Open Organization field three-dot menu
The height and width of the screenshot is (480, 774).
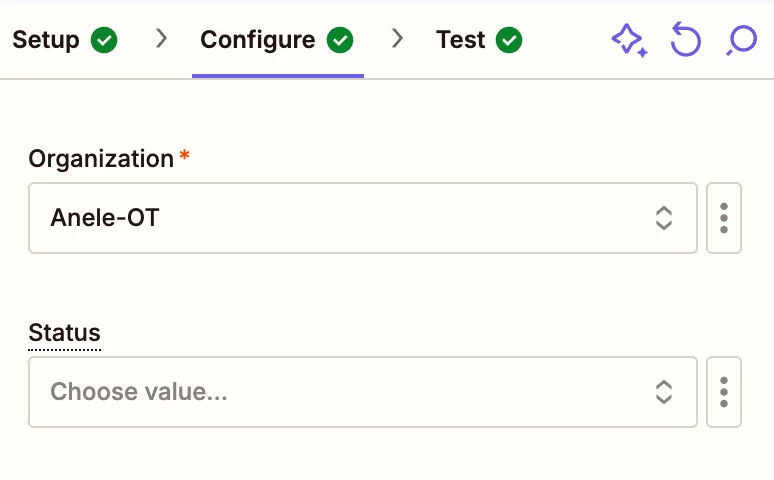click(724, 218)
